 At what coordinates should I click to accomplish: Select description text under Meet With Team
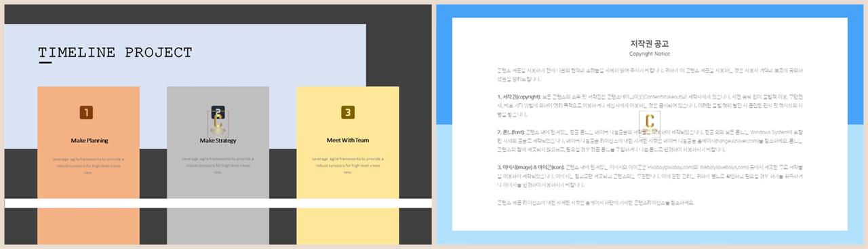click(348, 166)
